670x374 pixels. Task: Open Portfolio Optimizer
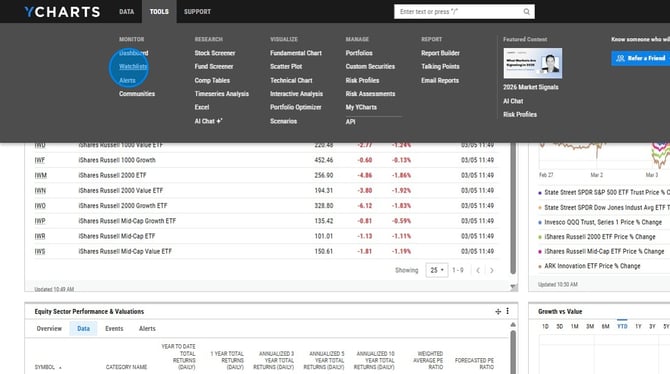(296, 107)
